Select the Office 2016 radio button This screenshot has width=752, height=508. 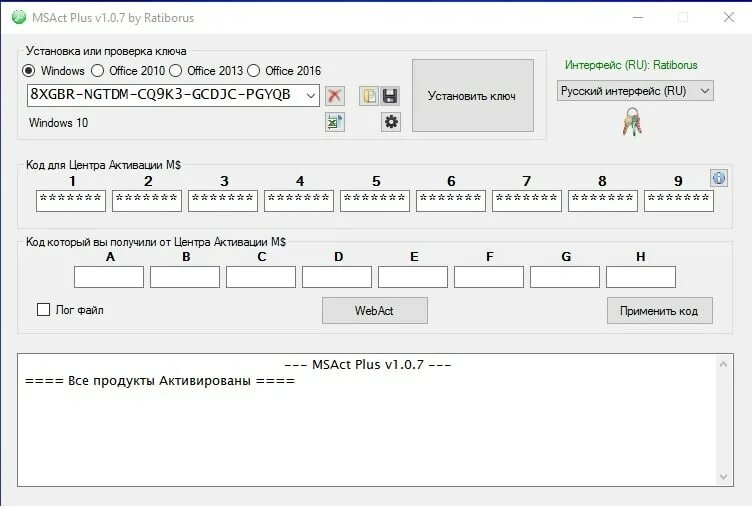(x=253, y=71)
